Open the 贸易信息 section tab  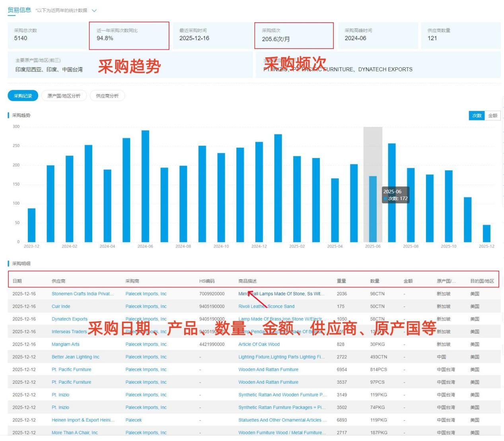(19, 10)
